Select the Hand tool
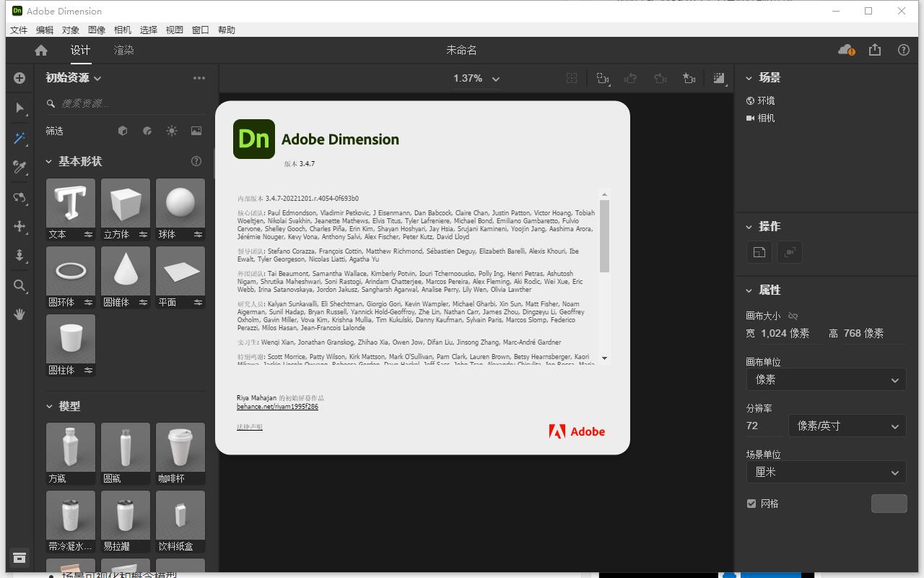924x578 pixels. (19, 314)
